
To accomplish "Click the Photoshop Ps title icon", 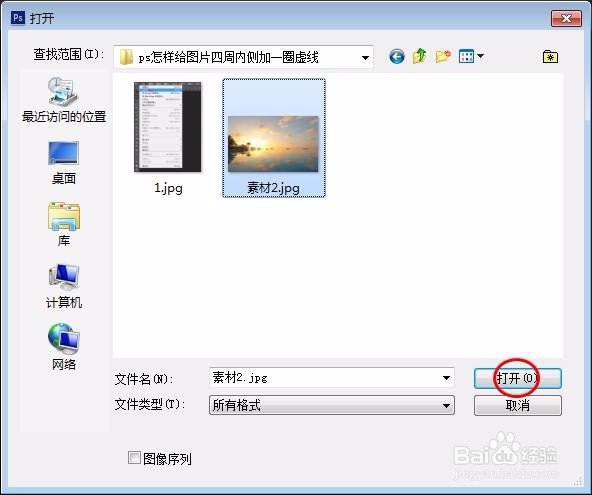I will coord(18,17).
